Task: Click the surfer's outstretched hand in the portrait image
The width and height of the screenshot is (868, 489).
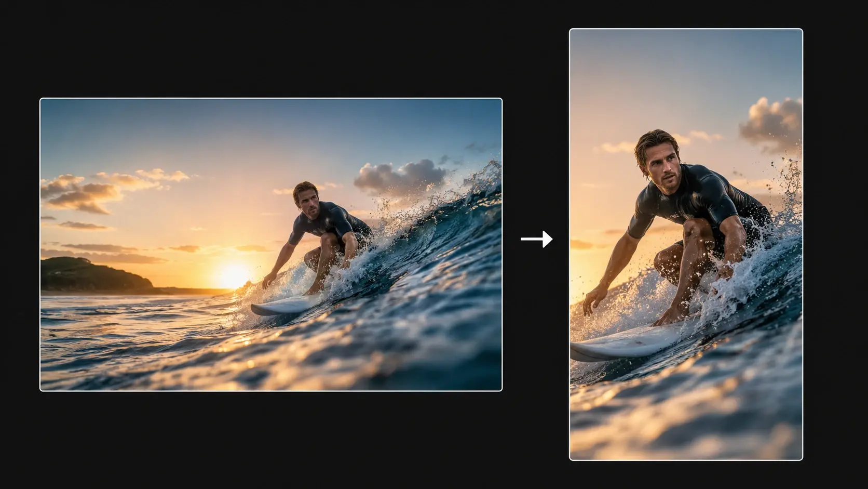Action: point(593,301)
